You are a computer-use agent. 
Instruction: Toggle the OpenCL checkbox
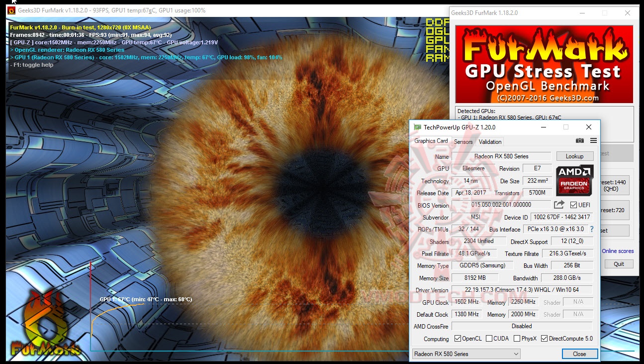click(458, 339)
